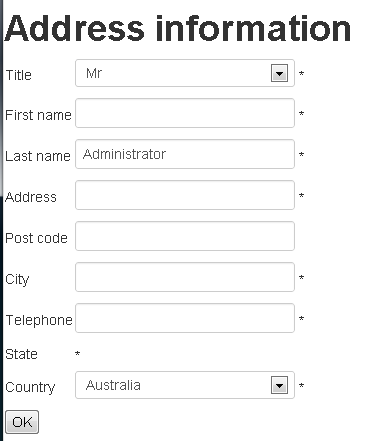Select the Address text field

(185, 195)
